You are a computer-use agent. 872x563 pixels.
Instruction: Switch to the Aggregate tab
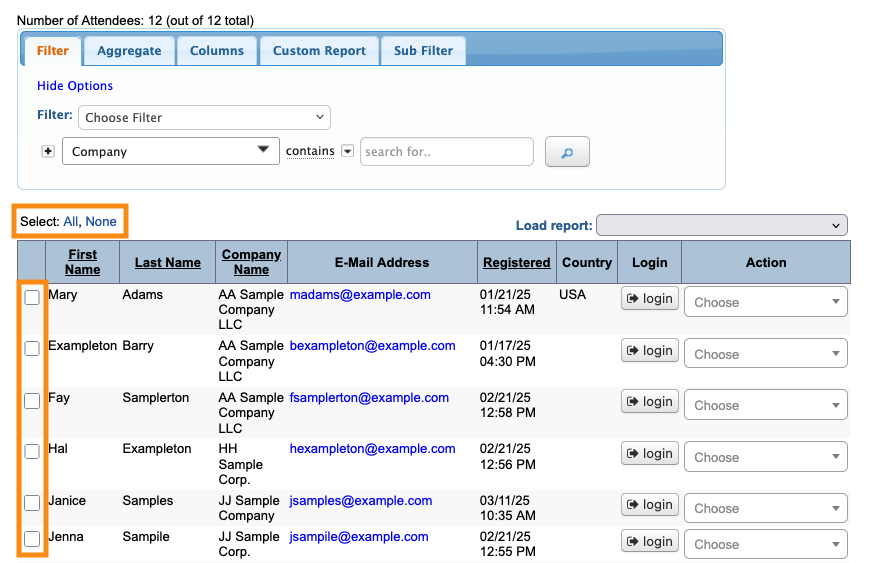pos(129,51)
